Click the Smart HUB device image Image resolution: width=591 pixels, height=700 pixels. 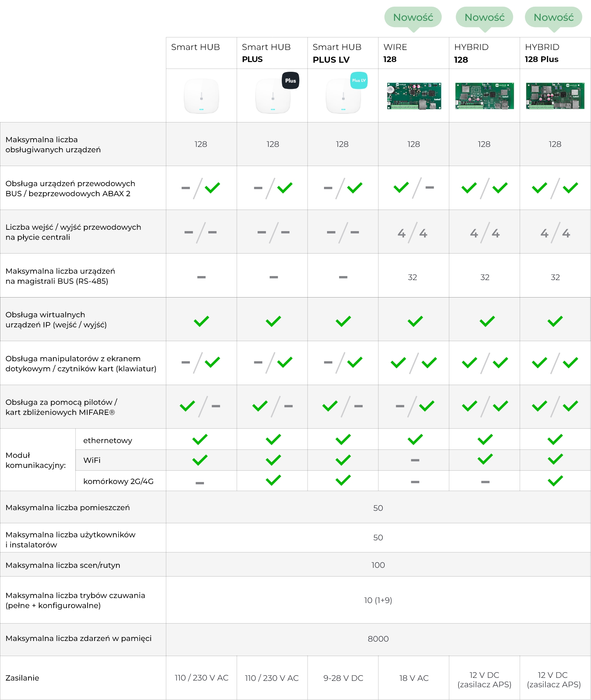[x=201, y=96]
